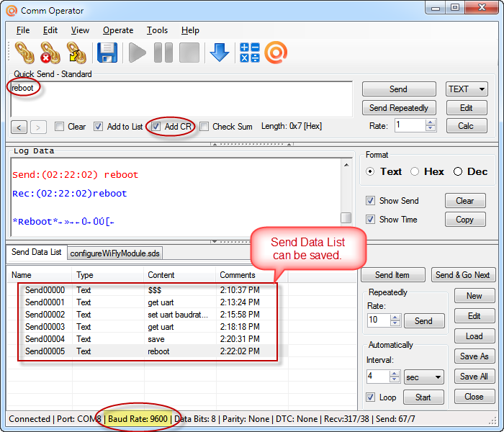
Task: Click the orange Comm Operator logo icon
Action: (276, 53)
